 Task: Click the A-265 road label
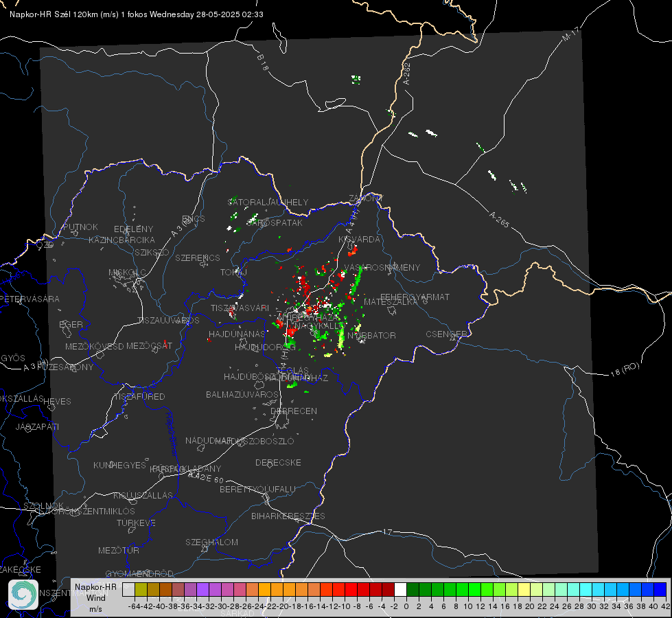click(x=499, y=219)
